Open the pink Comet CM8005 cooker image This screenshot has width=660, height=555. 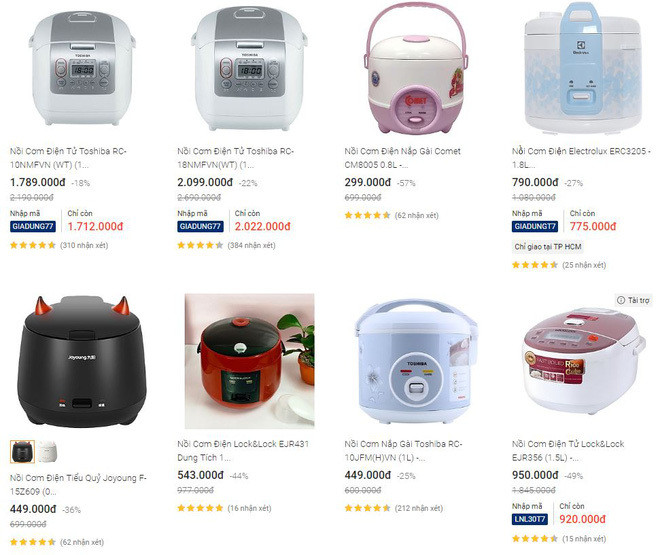tap(415, 67)
